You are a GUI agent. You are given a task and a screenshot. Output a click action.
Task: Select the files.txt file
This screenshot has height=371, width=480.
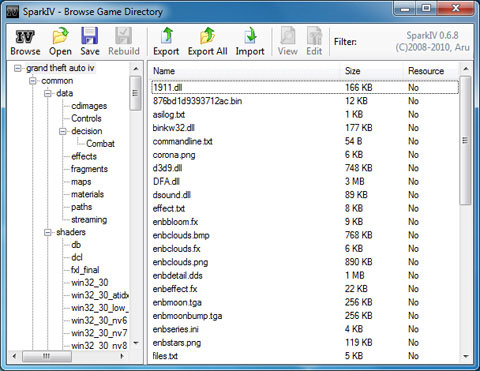tap(165, 356)
